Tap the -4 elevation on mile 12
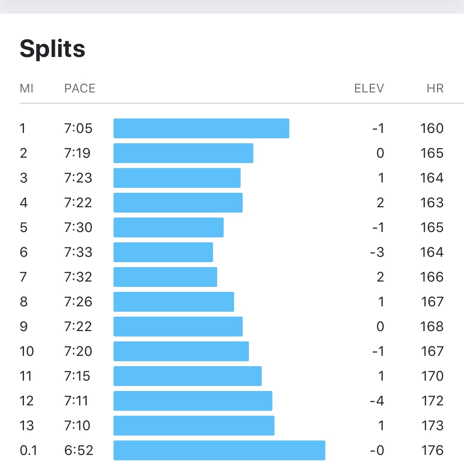The image size is (464, 476). pos(377,401)
